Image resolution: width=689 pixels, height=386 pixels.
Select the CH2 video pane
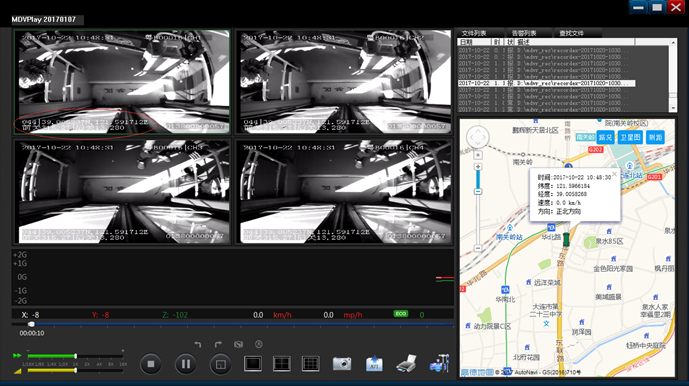[x=343, y=82]
